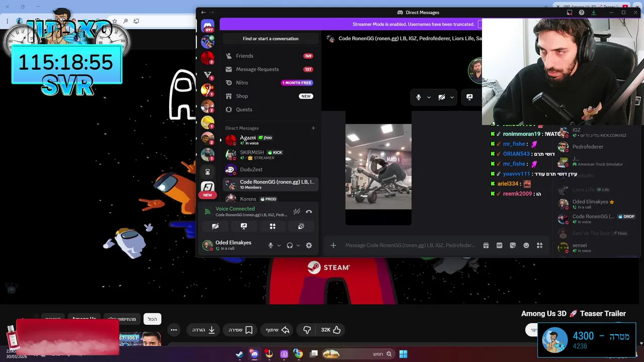Image resolution: width=644 pixels, height=362 pixels.
Task: Expand microphone input options in user panel
Action: click(x=279, y=245)
